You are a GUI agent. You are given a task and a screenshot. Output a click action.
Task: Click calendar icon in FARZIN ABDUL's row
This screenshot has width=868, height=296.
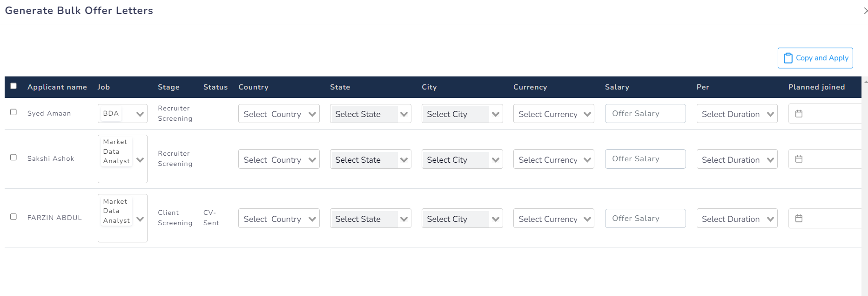[799, 218]
